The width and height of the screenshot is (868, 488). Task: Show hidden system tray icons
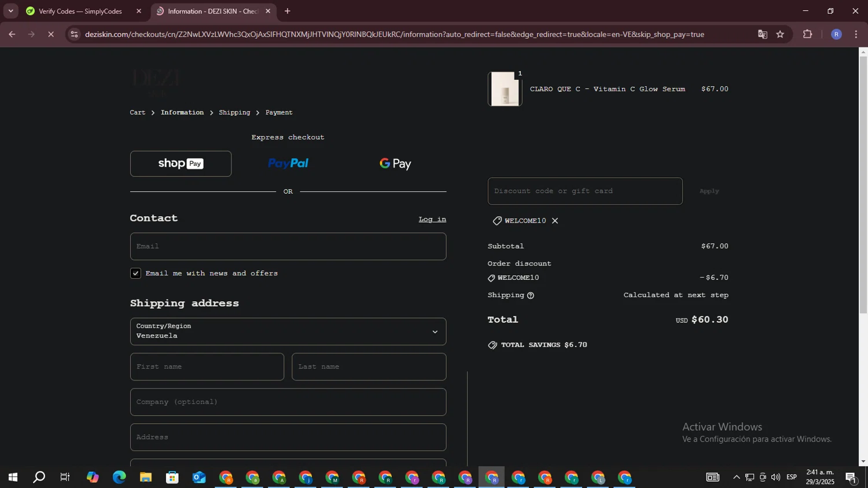coord(736,477)
